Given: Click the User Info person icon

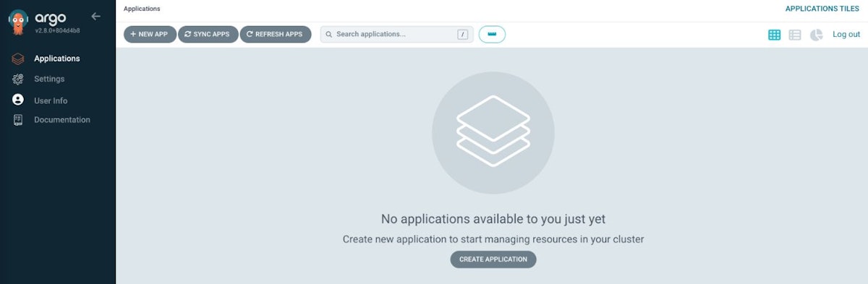Looking at the screenshot, I should (18, 100).
